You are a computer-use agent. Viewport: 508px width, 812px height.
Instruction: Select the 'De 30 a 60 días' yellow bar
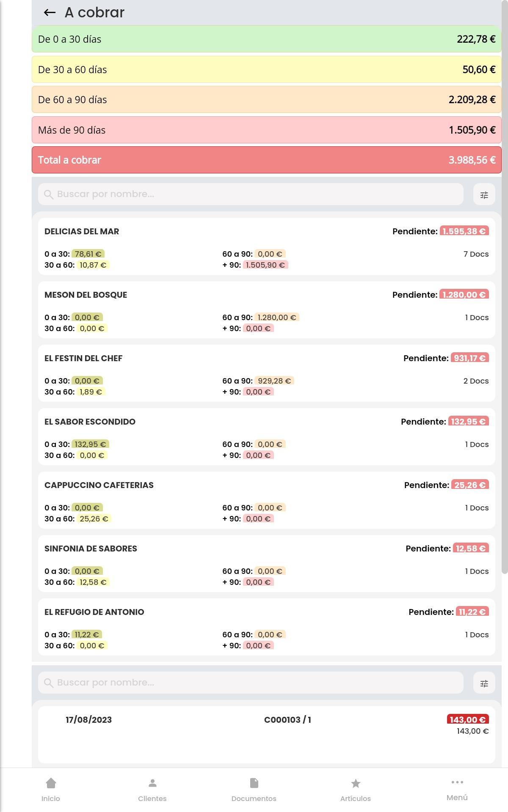click(x=267, y=69)
